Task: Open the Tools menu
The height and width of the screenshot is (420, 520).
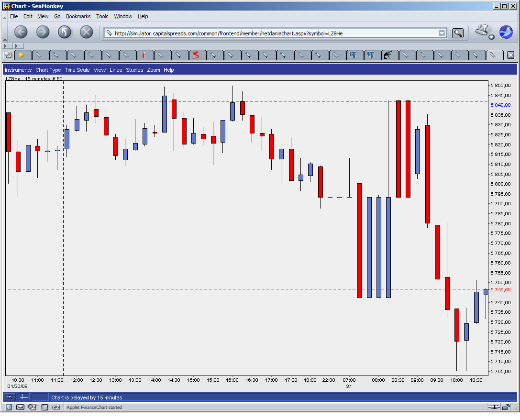Action: (102, 16)
